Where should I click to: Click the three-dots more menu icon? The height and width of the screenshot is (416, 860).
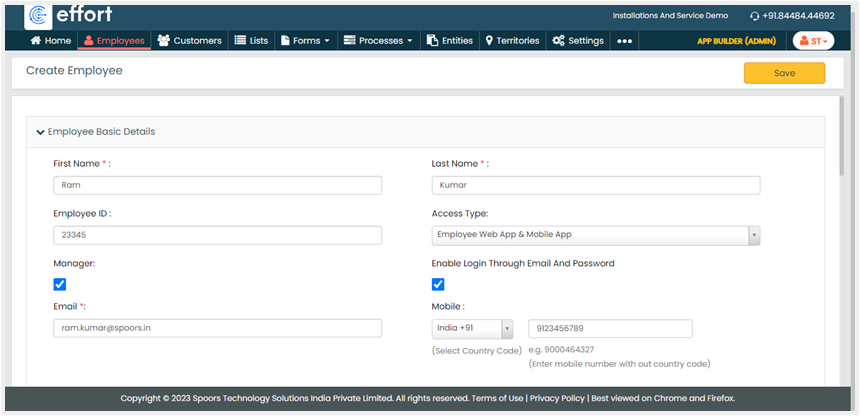(625, 41)
